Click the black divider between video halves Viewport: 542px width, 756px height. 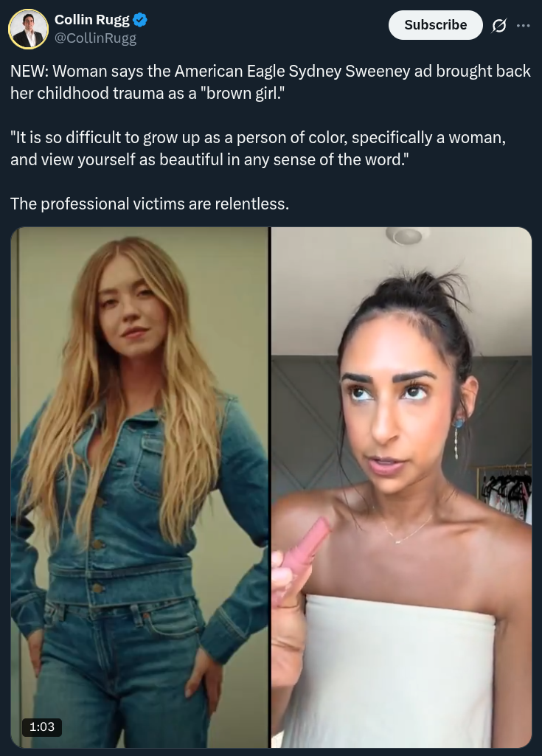270,487
